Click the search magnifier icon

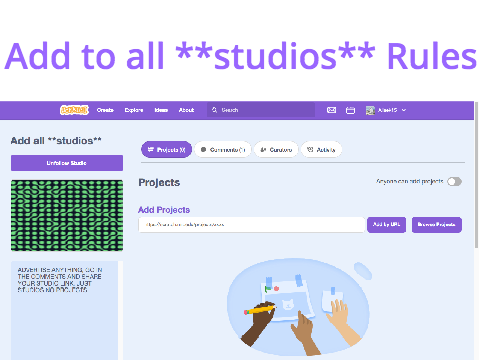pos(214,110)
